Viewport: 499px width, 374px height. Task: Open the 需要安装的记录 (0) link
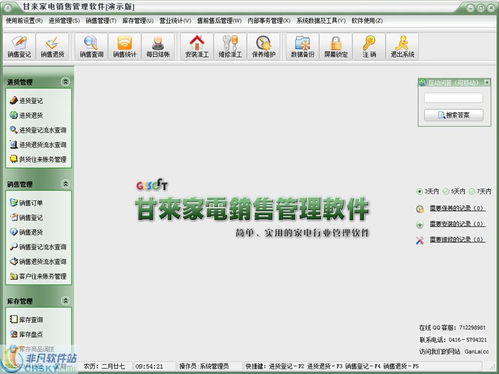[457, 224]
